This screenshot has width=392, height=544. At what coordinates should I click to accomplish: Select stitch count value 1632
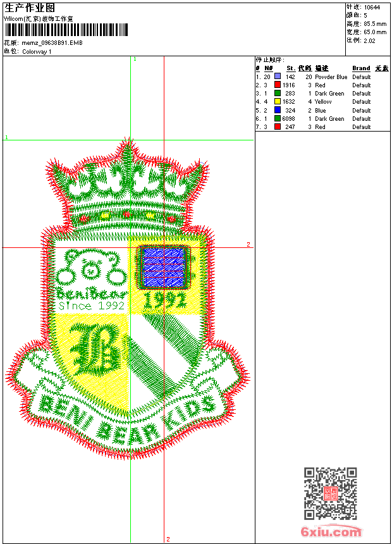288,102
